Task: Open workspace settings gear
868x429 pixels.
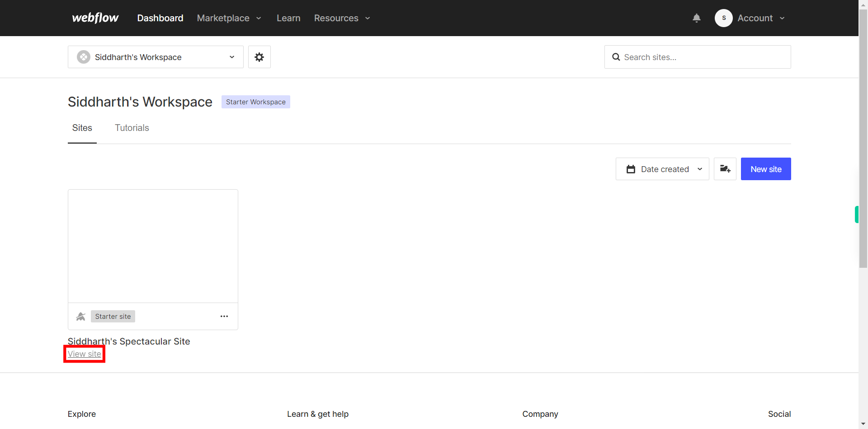Action: point(259,57)
